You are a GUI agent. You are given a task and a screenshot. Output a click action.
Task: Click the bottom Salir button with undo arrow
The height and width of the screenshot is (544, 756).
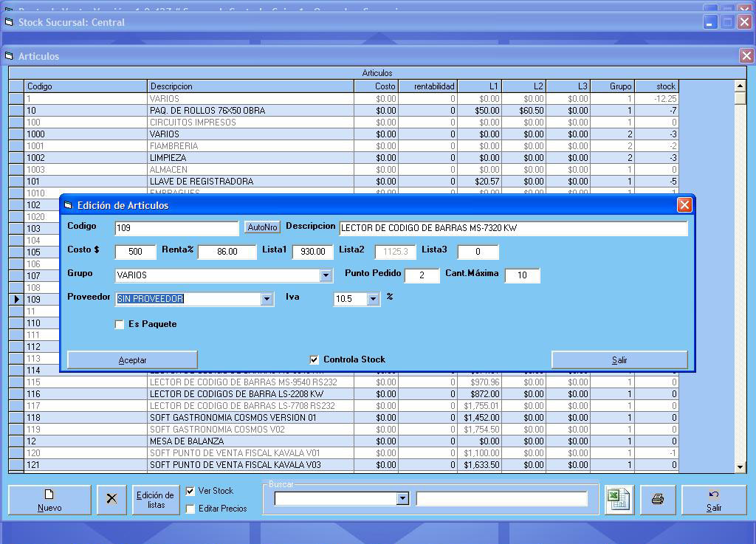[714, 500]
